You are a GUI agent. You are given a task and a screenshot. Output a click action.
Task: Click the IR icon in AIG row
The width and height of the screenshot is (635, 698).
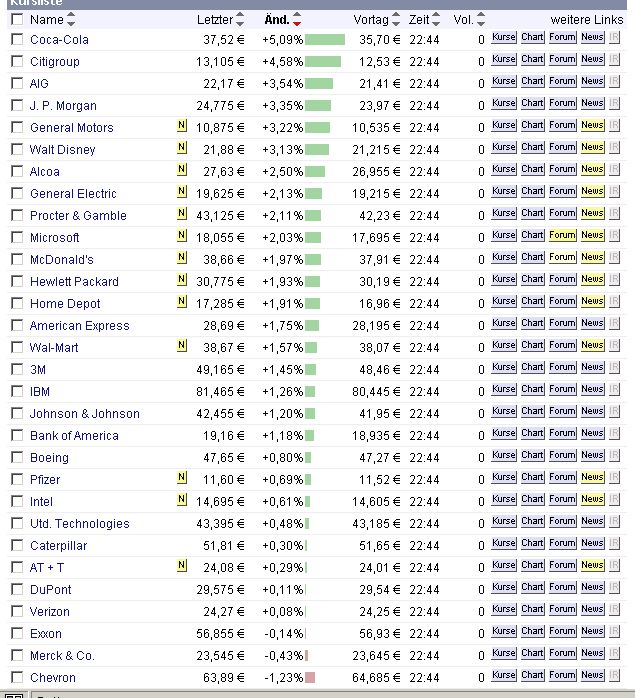[614, 81]
